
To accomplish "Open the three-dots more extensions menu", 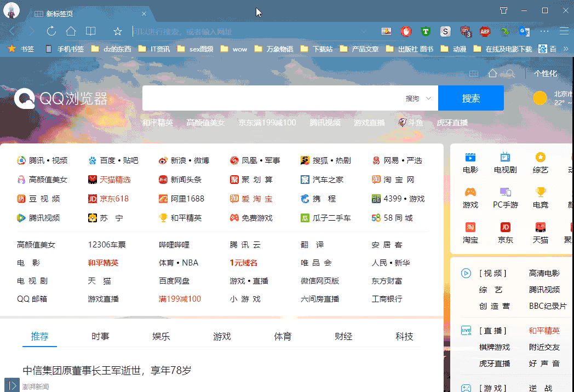I will click(544, 31).
